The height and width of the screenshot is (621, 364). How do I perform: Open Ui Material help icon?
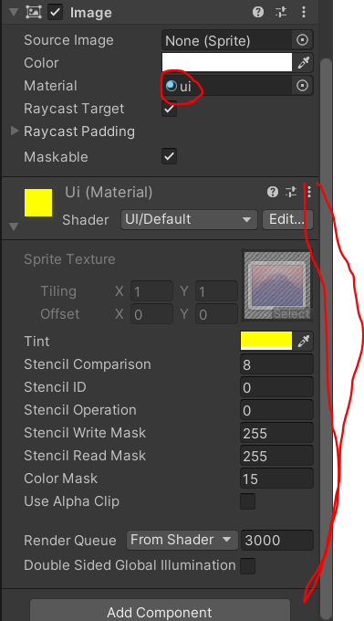273,192
